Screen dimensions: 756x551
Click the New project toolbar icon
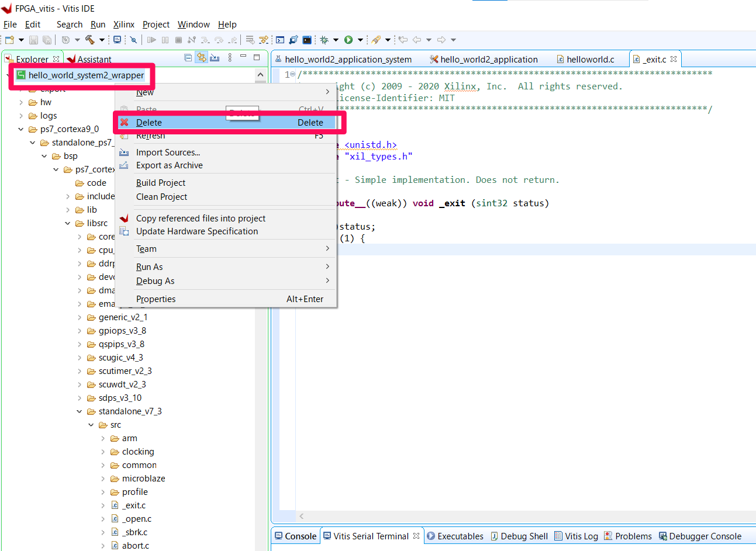tap(9, 40)
